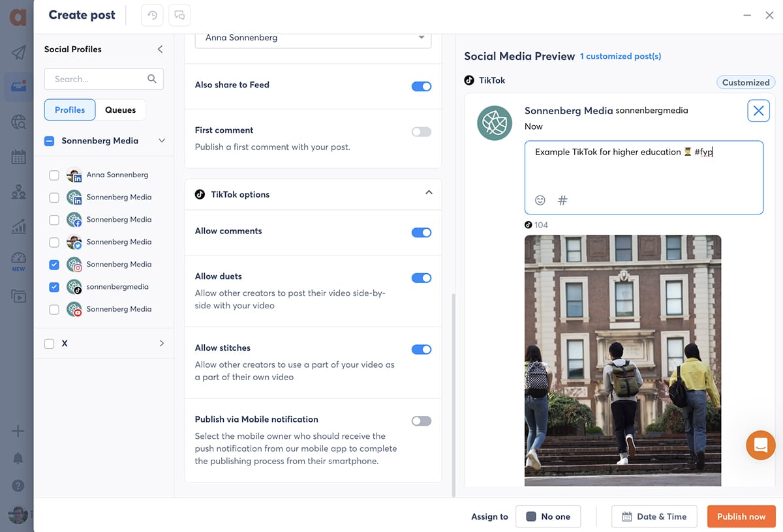The height and width of the screenshot is (532, 783).
Task: Check the X group checkbox
Action: pyautogui.click(x=49, y=344)
